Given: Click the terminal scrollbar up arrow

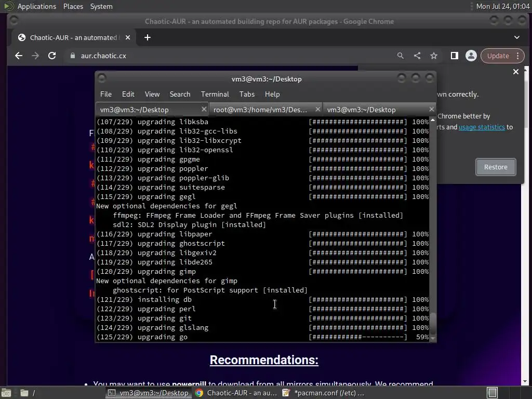Looking at the screenshot, I should pyautogui.click(x=433, y=120).
